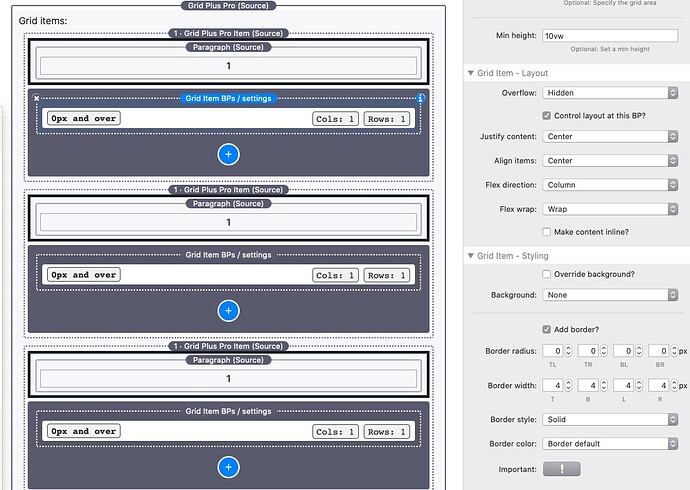690x490 pixels.
Task: Open the Overflow dropdown set to Hidden
Action: (x=610, y=93)
